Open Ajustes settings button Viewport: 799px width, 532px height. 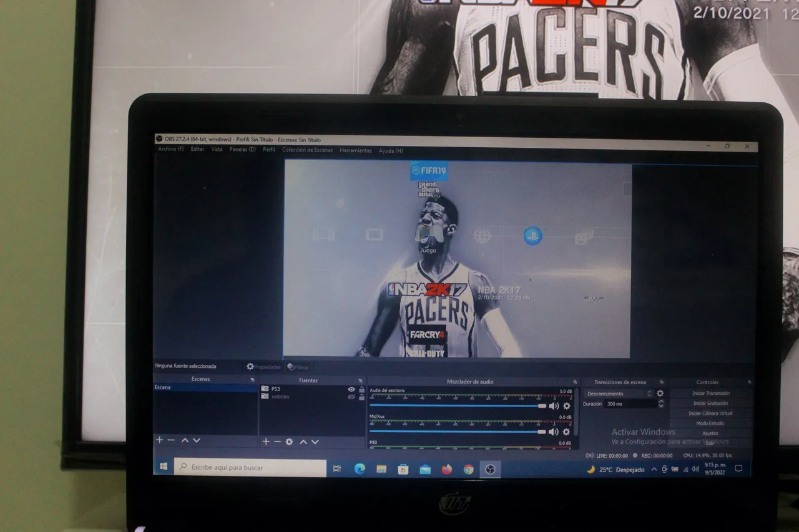[x=711, y=433]
